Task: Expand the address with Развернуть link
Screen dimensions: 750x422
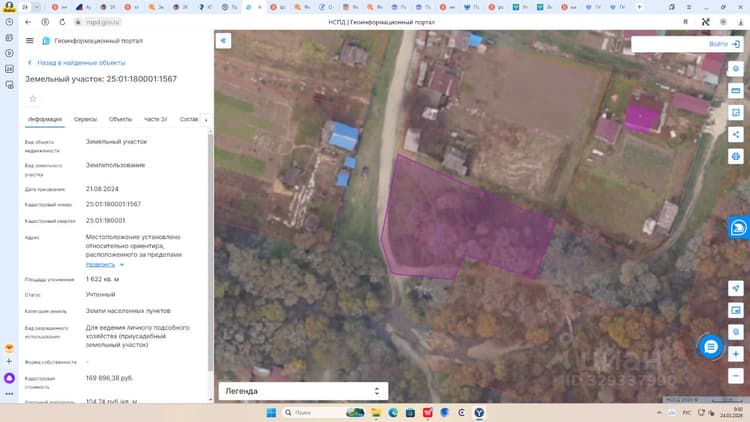Action: pos(105,265)
